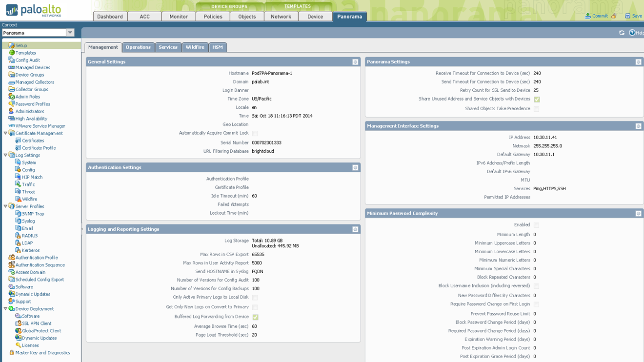The image size is (644, 362).
Task: Open the Panorama Settings gear icon
Action: pos(638,62)
